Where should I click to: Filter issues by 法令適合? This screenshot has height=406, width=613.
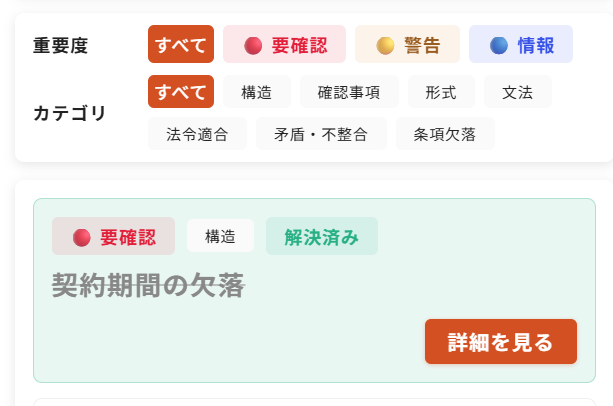197,134
